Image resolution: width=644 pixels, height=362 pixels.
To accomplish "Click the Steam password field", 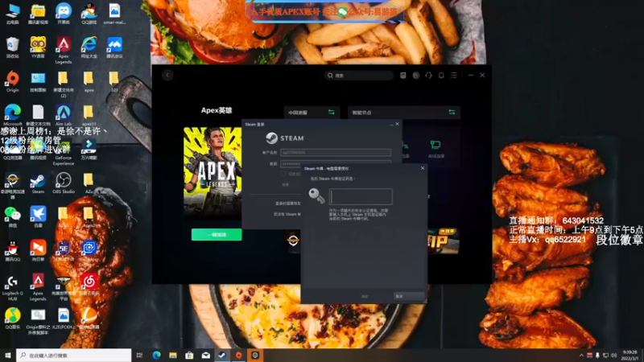I will (336, 163).
